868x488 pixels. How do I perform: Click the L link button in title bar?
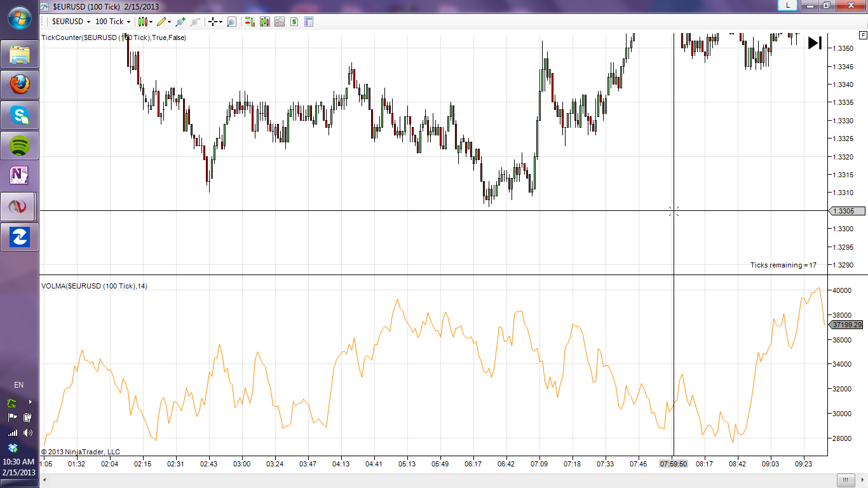(788, 5)
